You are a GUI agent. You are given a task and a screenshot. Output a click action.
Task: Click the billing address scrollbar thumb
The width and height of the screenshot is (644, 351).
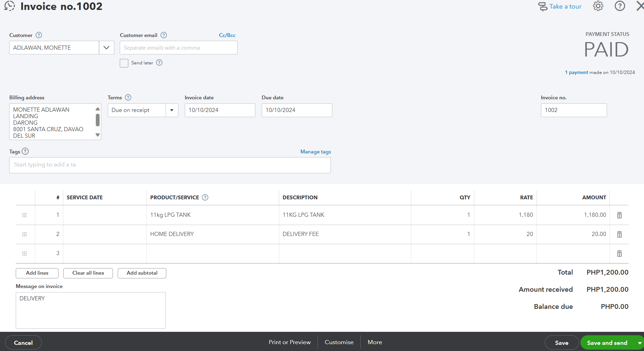point(98,120)
